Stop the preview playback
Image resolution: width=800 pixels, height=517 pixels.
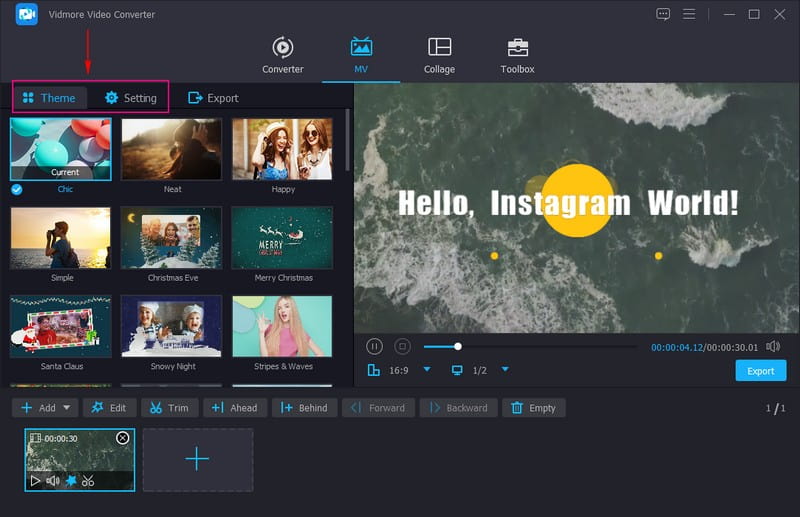click(x=402, y=346)
